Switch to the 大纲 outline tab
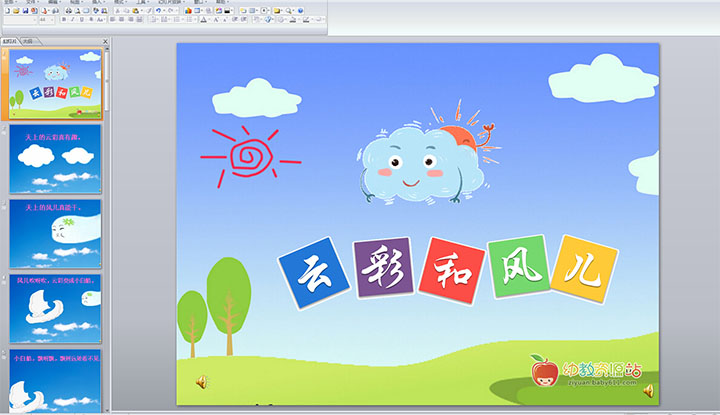The height and width of the screenshot is (415, 720). tap(28, 41)
